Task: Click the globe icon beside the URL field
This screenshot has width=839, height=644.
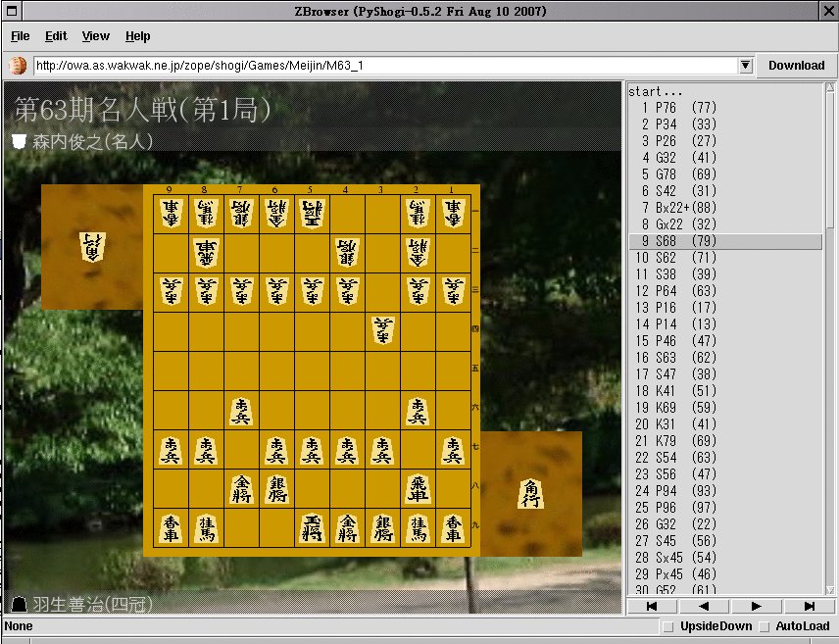Action: click(18, 66)
